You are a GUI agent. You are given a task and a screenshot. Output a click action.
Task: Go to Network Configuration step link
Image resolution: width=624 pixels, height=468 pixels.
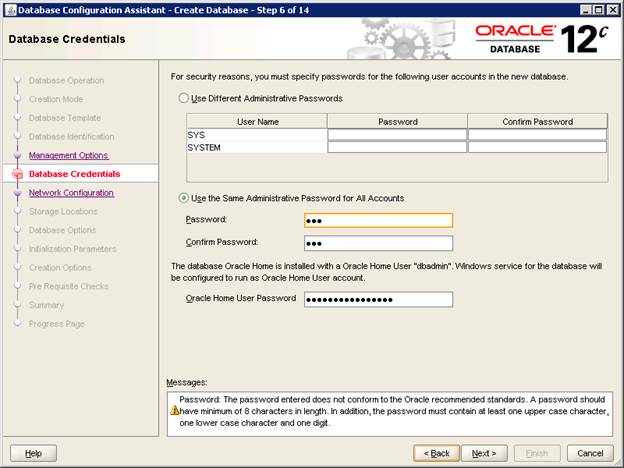tap(71, 193)
